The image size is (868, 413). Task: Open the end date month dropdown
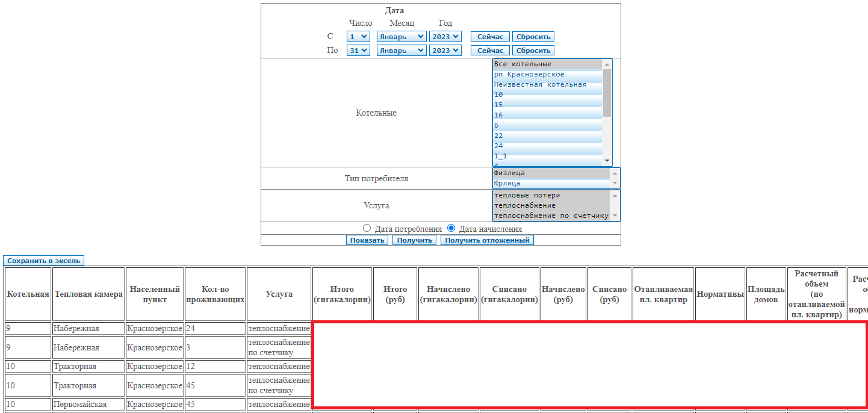click(x=401, y=51)
